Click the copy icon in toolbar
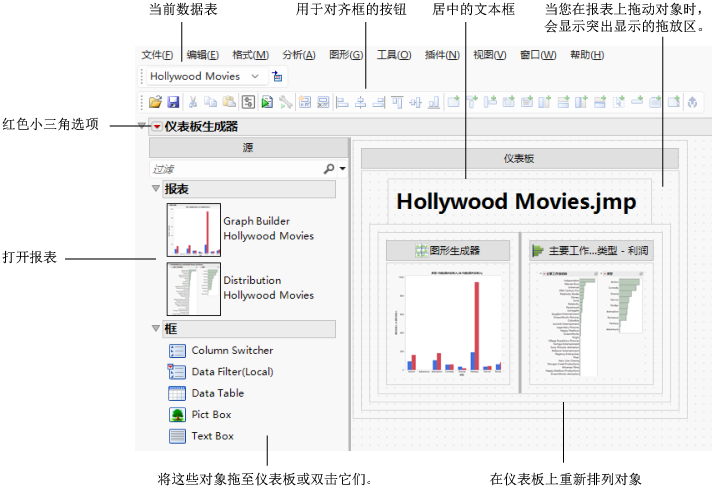Viewport: 714px width, 490px height. point(210,102)
